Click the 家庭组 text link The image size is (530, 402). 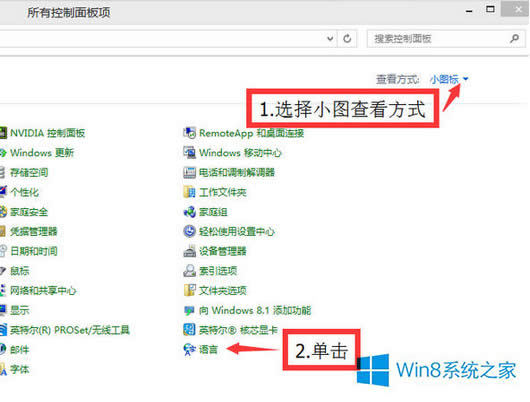coord(213,212)
